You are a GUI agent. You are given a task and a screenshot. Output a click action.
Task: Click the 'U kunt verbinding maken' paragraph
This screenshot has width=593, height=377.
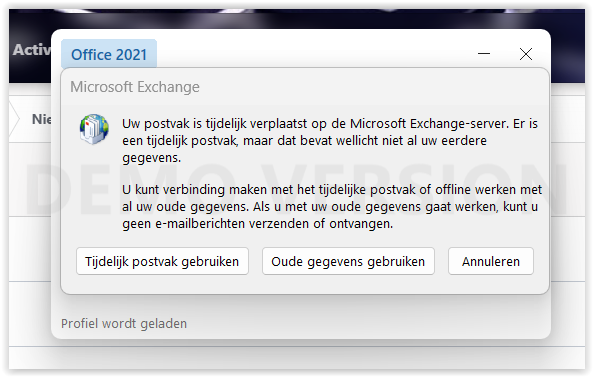point(332,206)
